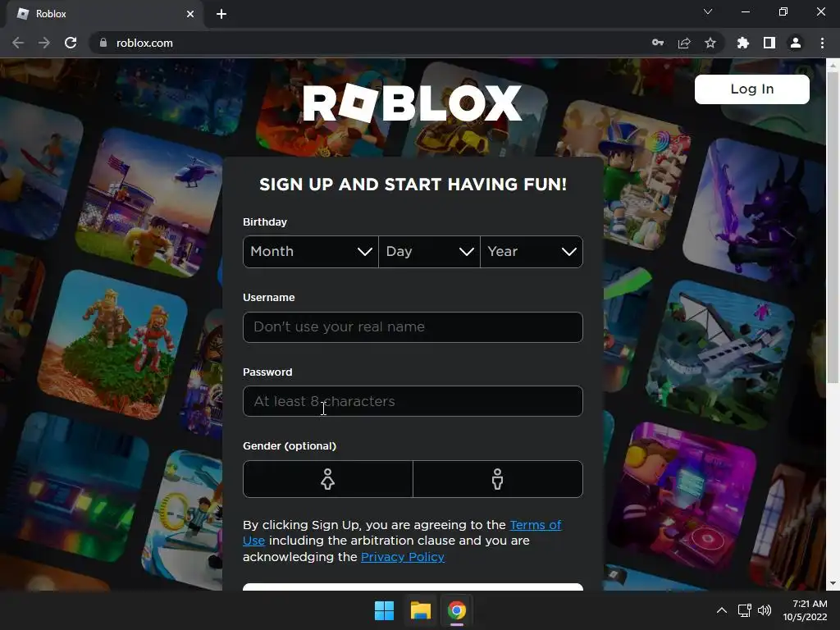This screenshot has height=630, width=840.
Task: Click the Roblox logo
Action: [x=412, y=103]
